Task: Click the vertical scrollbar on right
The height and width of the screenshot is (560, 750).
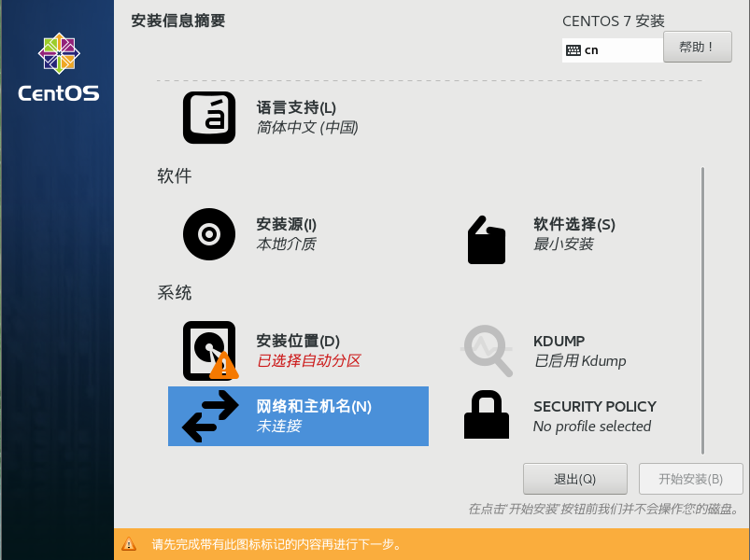Action: coord(702,311)
